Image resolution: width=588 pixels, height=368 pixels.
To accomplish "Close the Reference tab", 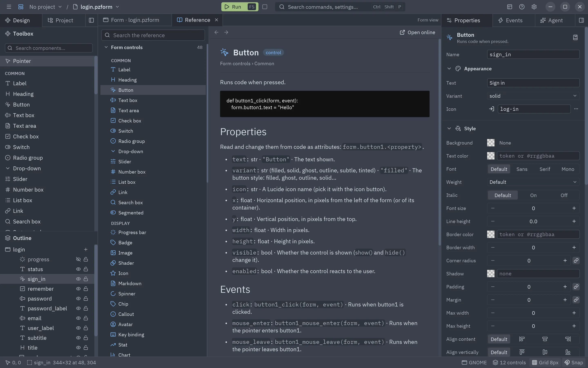I will (216, 20).
